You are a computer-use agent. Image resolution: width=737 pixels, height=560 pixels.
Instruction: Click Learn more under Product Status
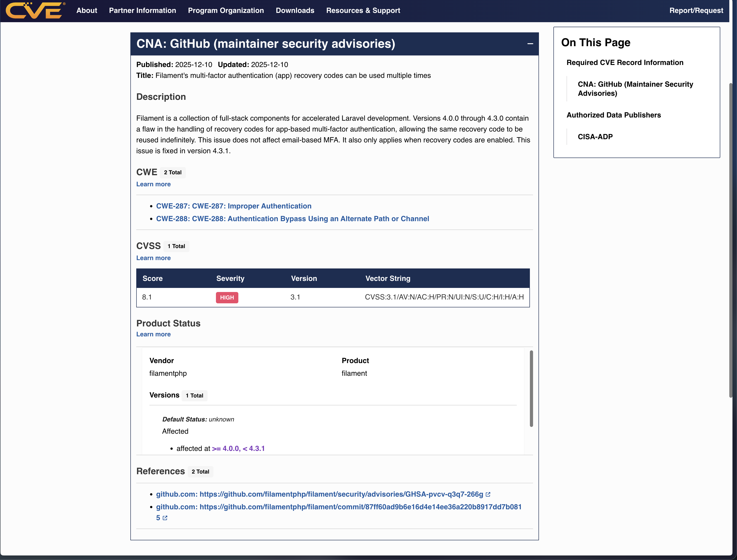pos(153,334)
